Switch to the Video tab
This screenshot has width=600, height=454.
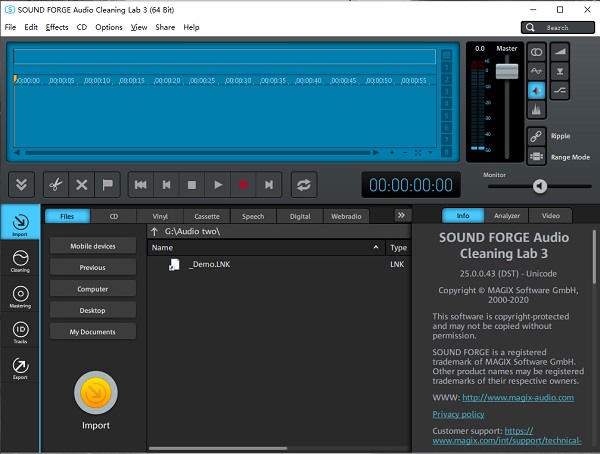(551, 216)
